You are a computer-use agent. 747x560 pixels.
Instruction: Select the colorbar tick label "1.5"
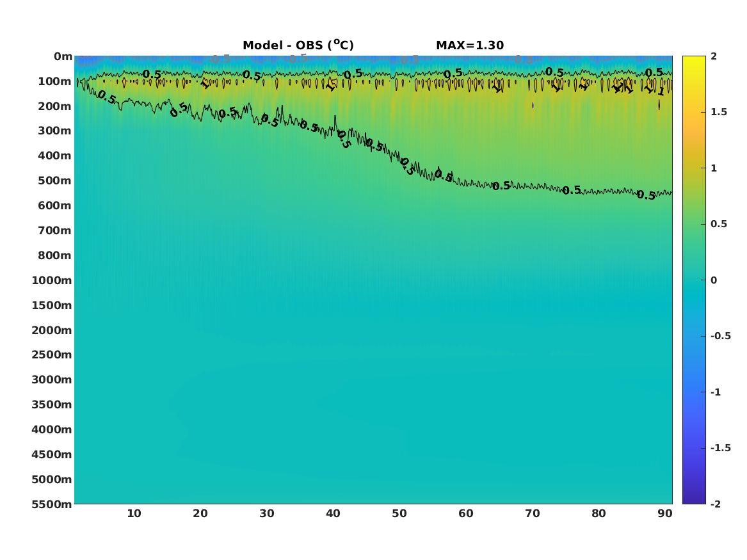[719, 113]
